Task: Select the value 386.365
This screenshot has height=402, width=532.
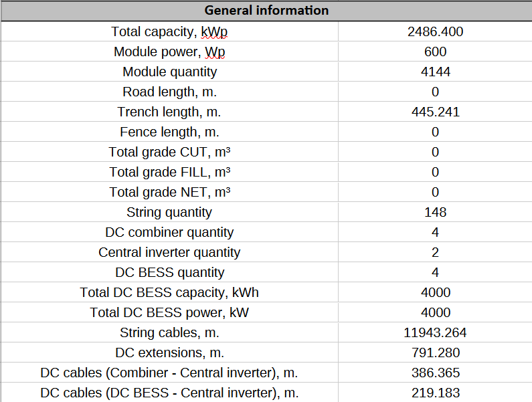Action: pyautogui.click(x=436, y=373)
